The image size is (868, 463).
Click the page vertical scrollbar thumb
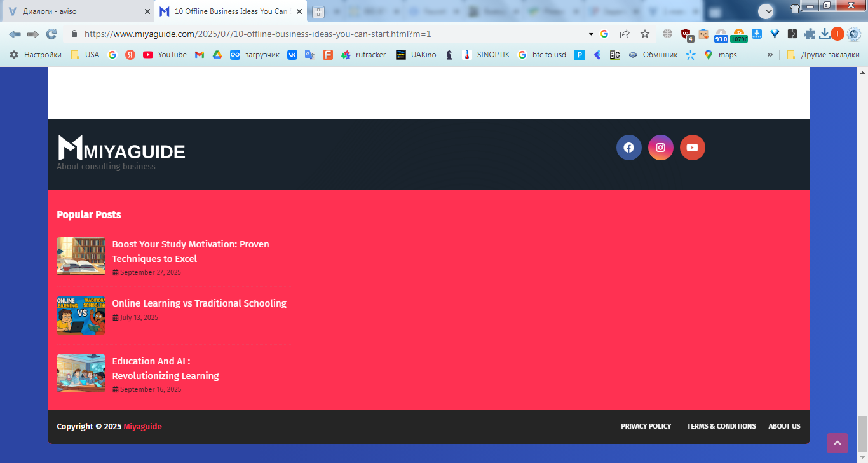tap(862, 433)
